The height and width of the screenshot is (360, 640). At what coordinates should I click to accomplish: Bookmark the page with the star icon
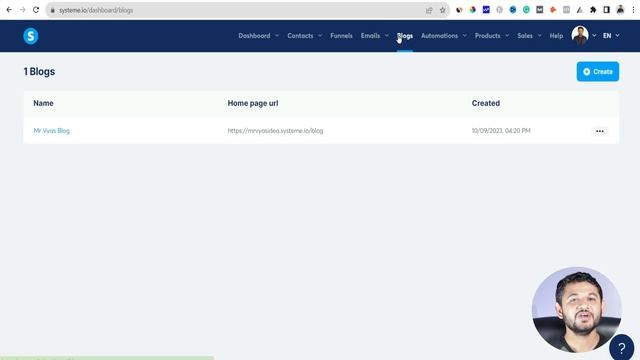[442, 10]
